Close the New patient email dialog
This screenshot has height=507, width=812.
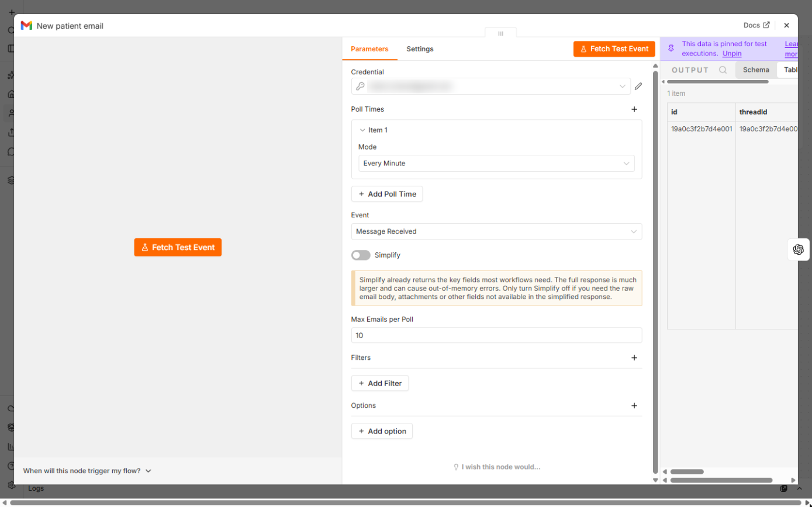click(x=786, y=26)
